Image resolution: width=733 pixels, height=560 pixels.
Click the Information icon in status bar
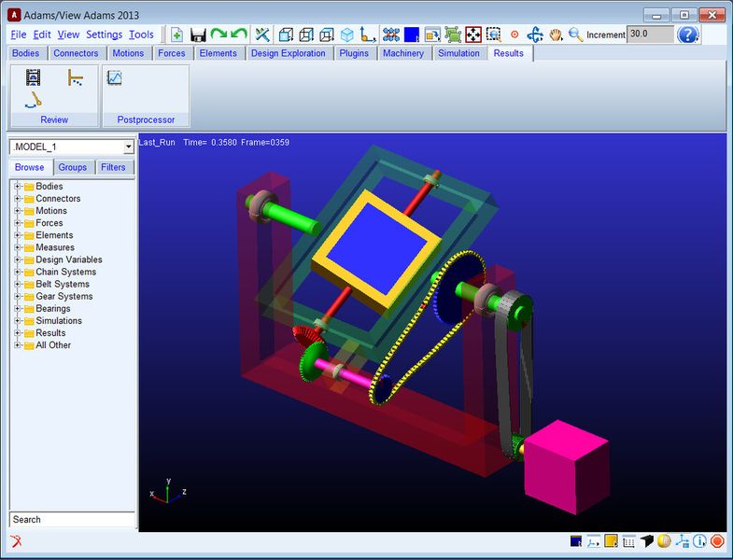coord(700,541)
